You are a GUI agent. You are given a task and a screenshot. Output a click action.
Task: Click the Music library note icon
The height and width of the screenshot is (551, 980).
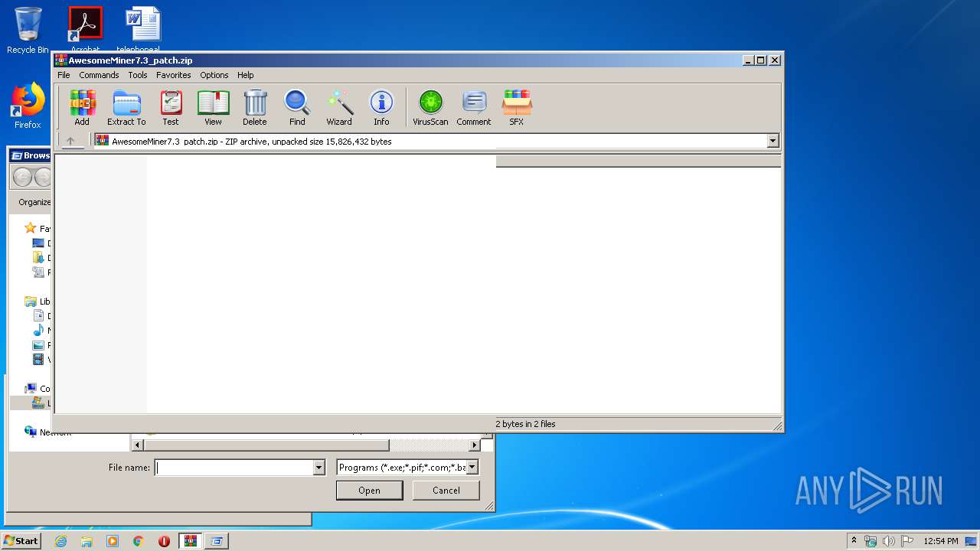click(x=38, y=331)
